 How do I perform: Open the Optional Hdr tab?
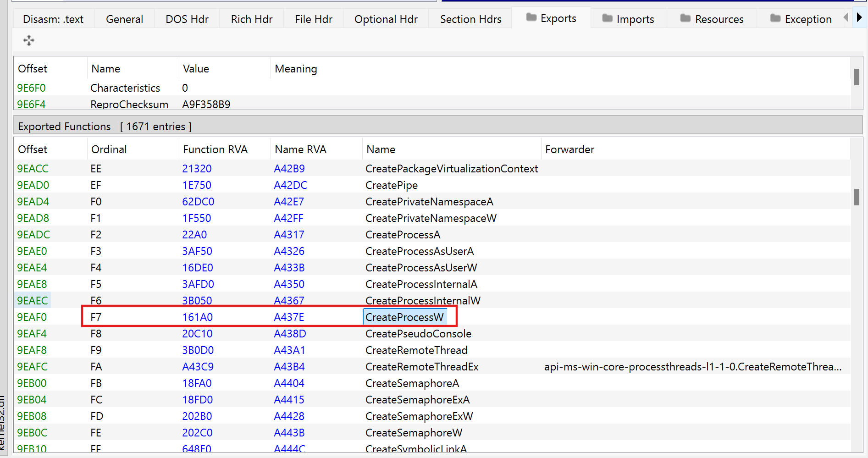click(386, 19)
